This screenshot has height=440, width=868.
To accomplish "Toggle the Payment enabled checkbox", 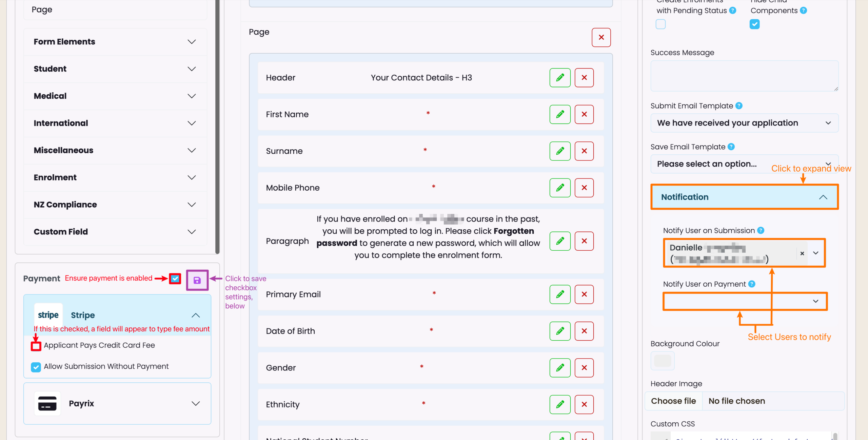I will [x=175, y=279].
